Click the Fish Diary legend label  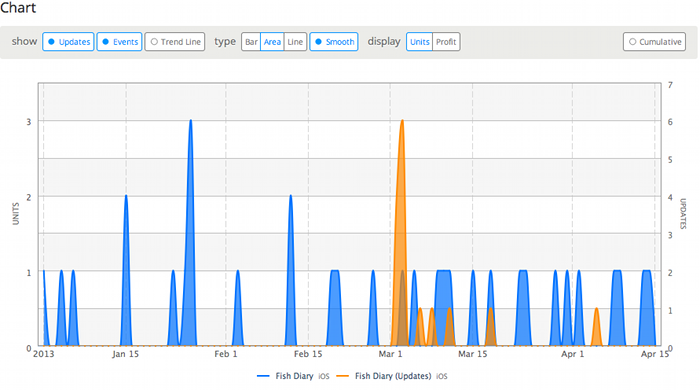(x=294, y=376)
